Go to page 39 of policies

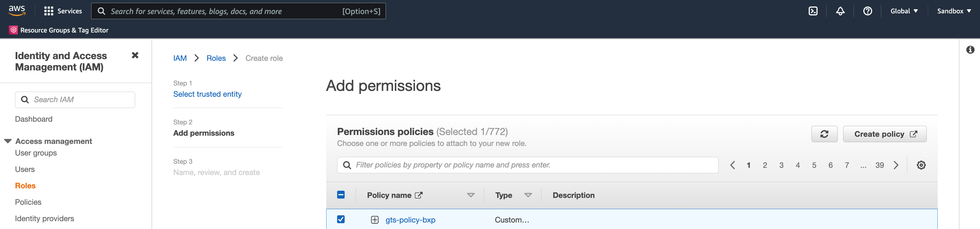click(880, 165)
